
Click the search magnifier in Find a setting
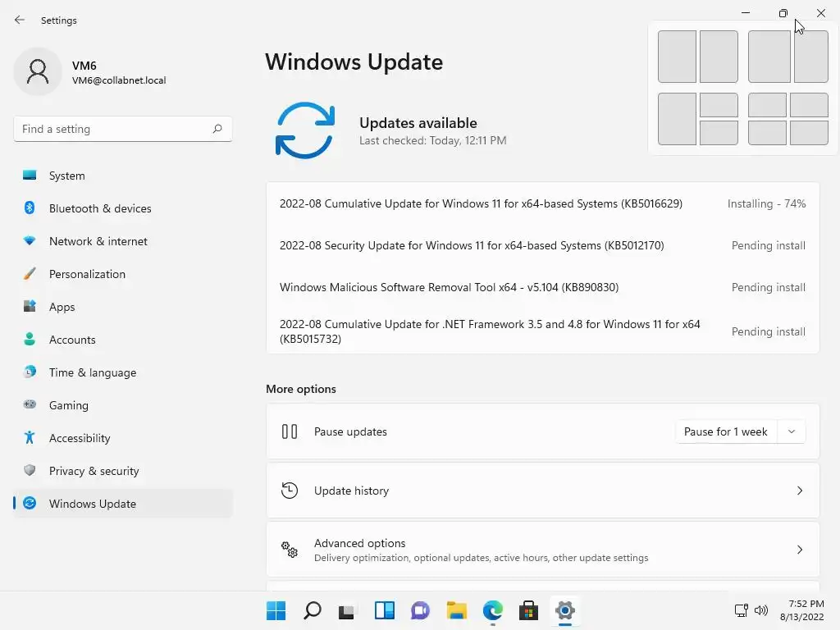pos(217,129)
